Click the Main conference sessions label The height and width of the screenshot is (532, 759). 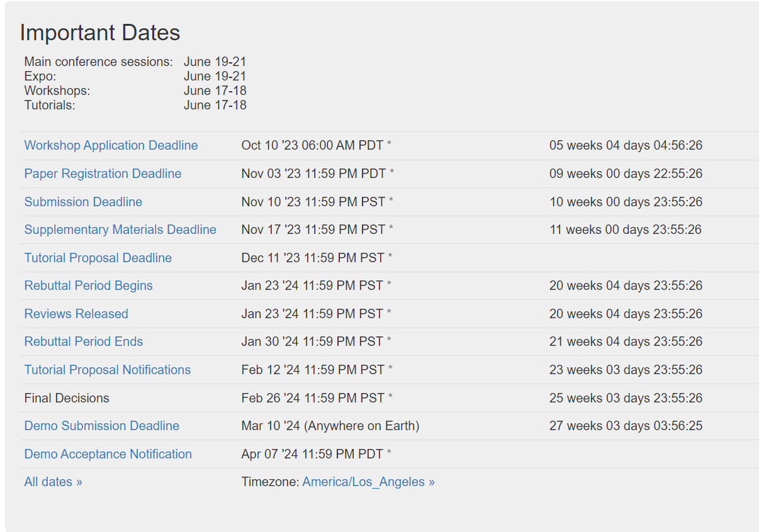98,62
